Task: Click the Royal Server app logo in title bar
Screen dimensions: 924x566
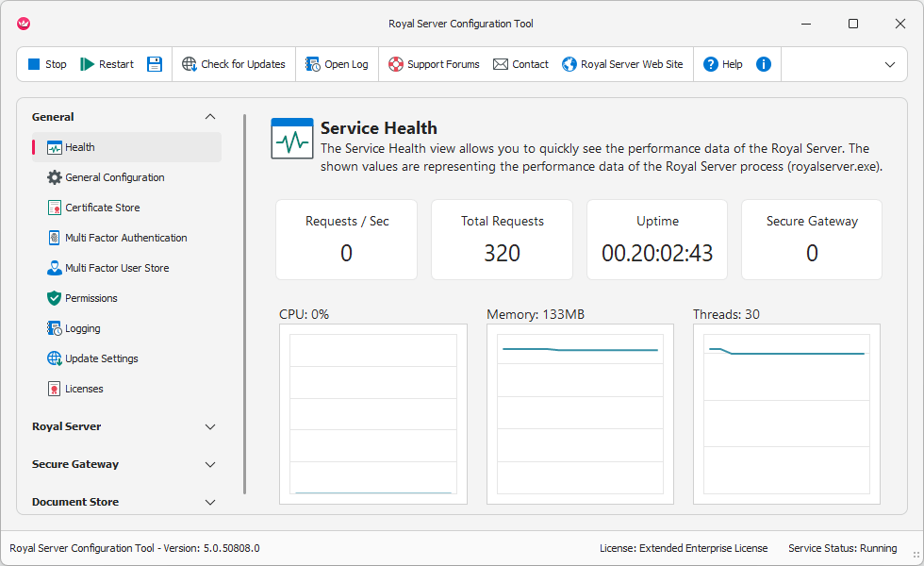Action: [24, 24]
